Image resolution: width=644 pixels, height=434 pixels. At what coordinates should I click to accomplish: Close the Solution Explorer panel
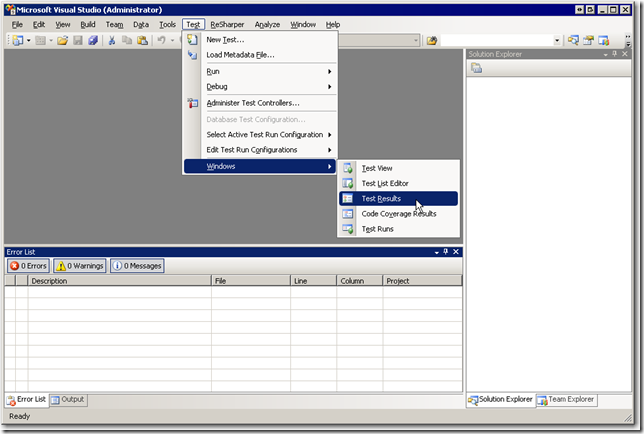pos(625,54)
